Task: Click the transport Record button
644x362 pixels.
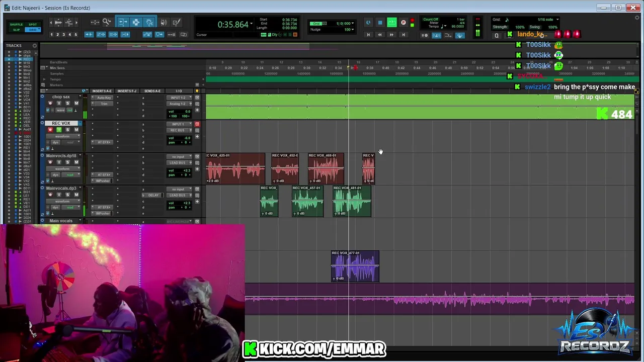Action: pyautogui.click(x=404, y=23)
